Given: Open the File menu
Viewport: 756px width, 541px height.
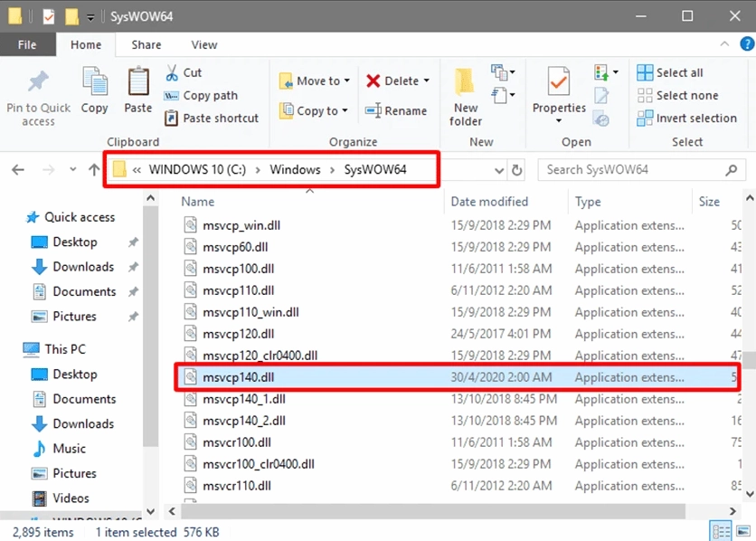Looking at the screenshot, I should [x=27, y=45].
